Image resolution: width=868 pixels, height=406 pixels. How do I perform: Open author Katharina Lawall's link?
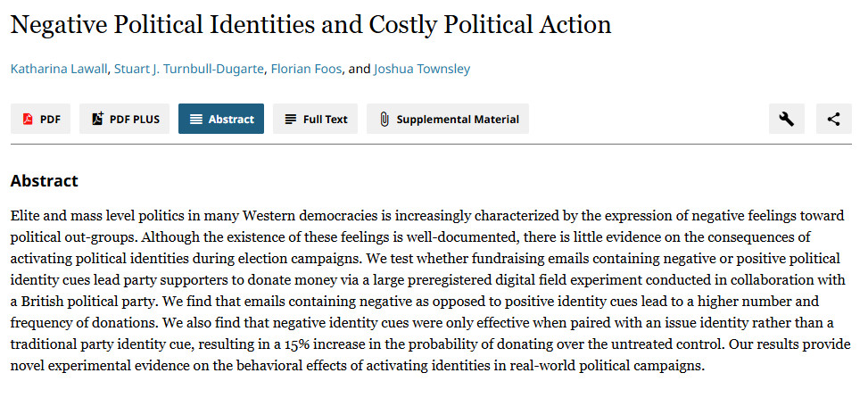[59, 70]
